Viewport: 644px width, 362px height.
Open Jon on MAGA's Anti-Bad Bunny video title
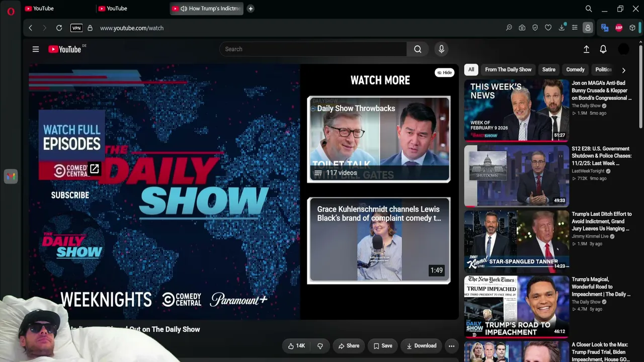pos(602,90)
